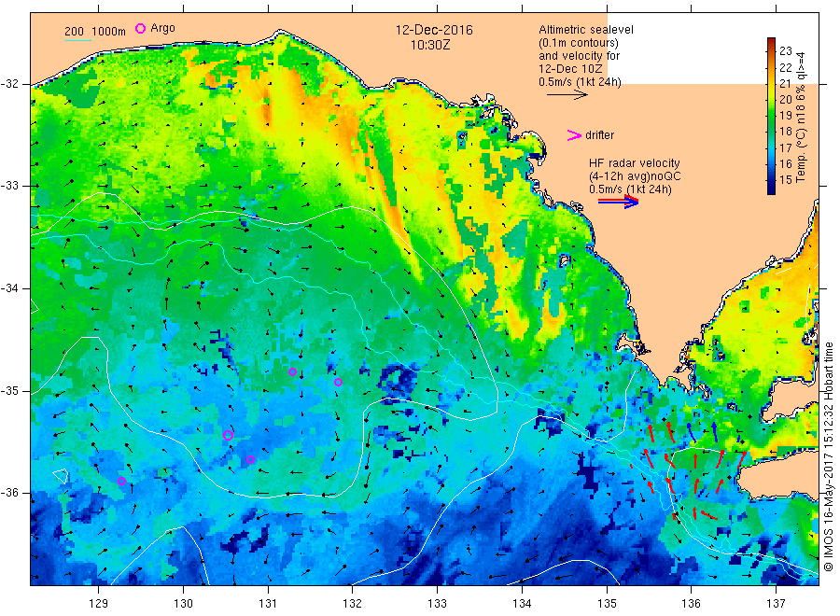
Task: Click the black altimetric velocity scale arrow
Action: (567, 95)
